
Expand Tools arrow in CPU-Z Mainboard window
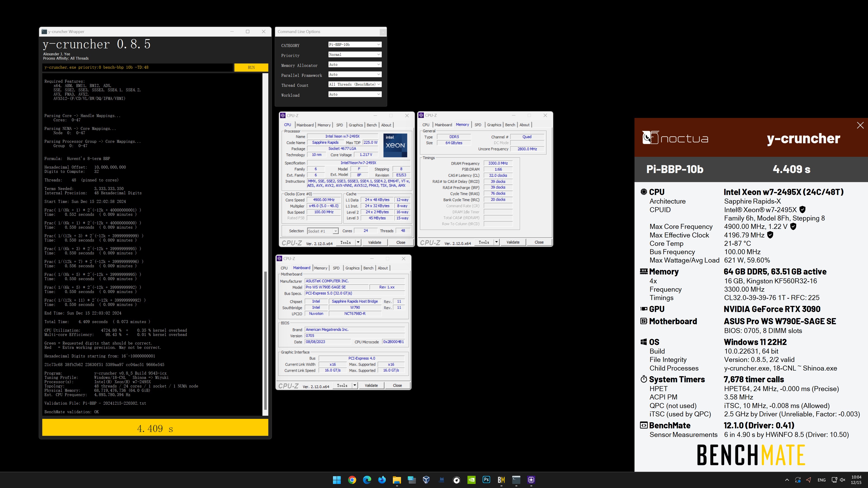354,385
